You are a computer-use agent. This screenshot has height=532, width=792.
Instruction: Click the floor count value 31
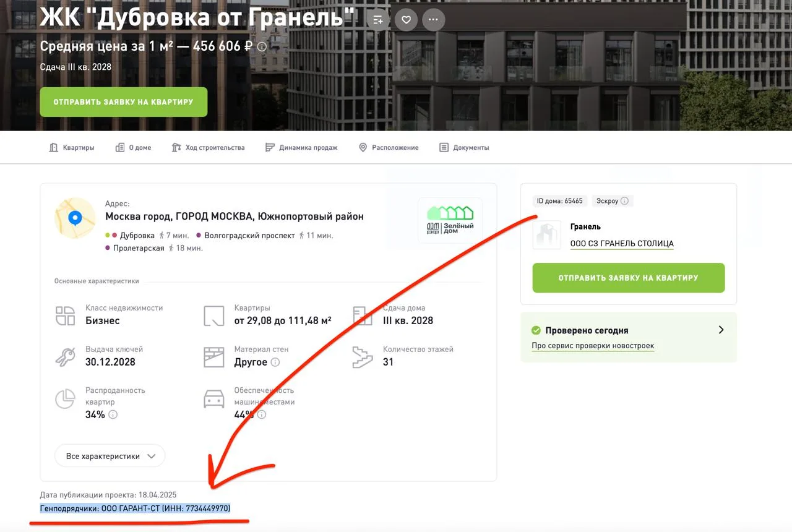pyautogui.click(x=388, y=362)
